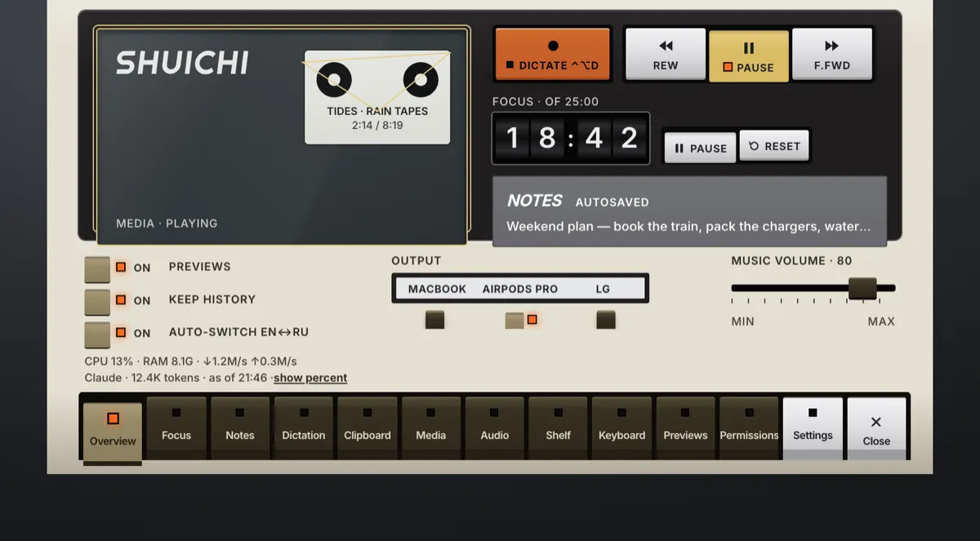Open the cassette Tides Rain Tapes card
Viewport: 980px width, 541px height.
[x=377, y=97]
